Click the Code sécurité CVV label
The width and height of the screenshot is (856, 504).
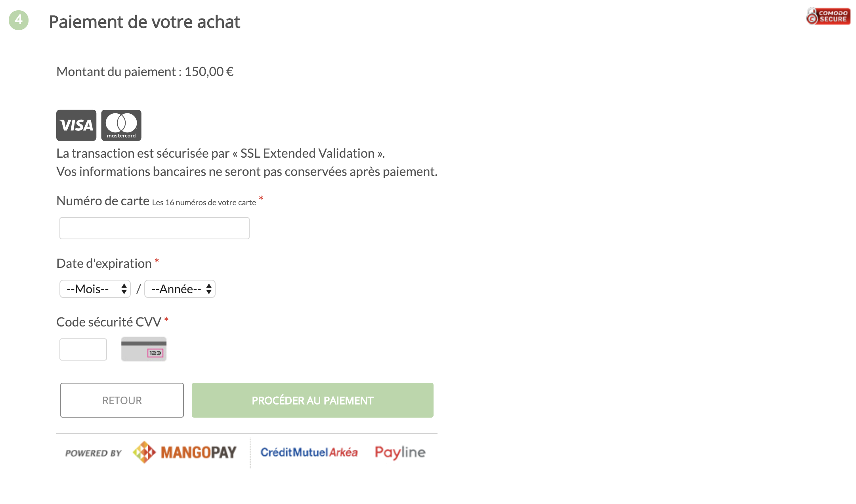point(109,322)
